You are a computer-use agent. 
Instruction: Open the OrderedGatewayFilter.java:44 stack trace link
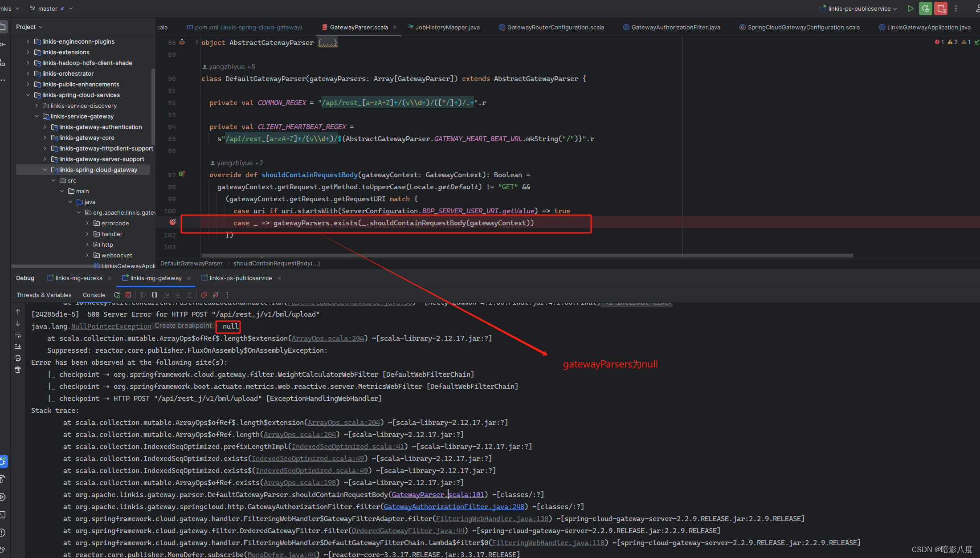pos(408,530)
